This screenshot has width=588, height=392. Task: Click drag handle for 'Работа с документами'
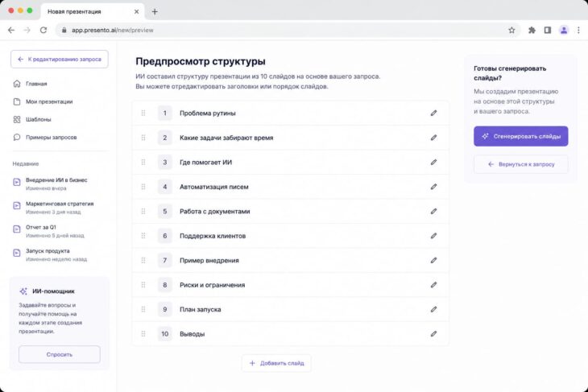[143, 211]
